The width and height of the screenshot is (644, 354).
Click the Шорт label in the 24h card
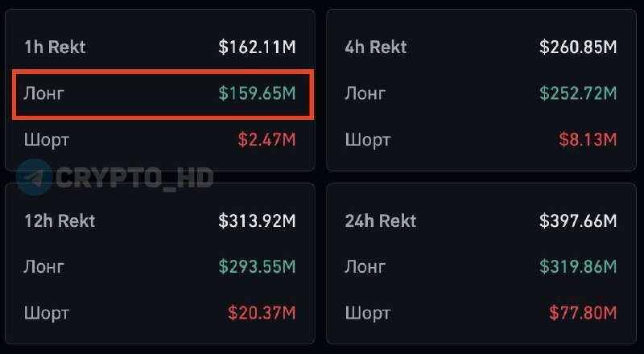tap(368, 314)
